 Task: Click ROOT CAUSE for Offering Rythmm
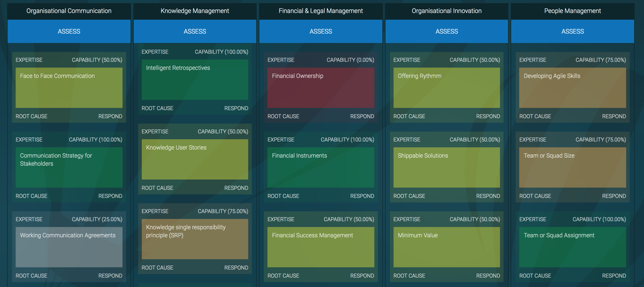409,116
